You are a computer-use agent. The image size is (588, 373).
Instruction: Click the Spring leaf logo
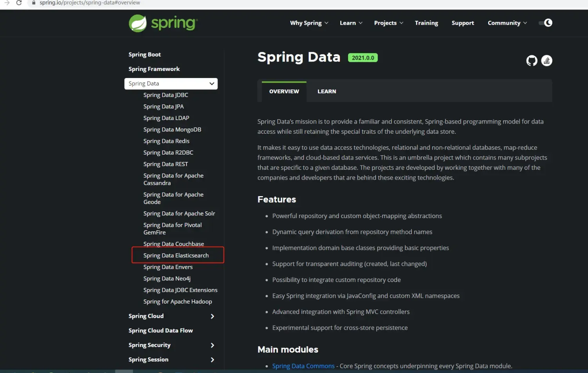click(138, 24)
